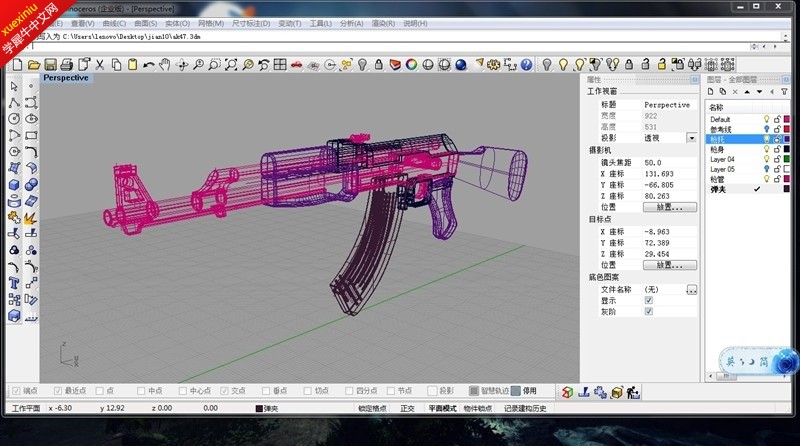This screenshot has height=446, width=800.
Task: Move layer up with the up arrow
Action: (747, 92)
